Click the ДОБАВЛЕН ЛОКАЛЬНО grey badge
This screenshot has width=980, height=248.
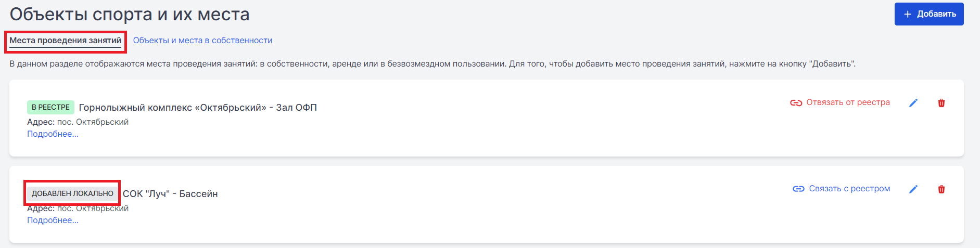(x=72, y=193)
